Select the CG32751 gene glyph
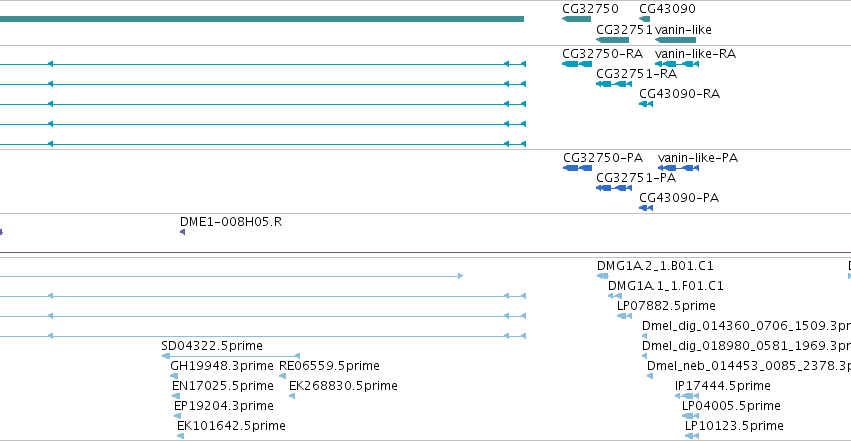Viewport: 851px width, 441px height. click(x=612, y=40)
